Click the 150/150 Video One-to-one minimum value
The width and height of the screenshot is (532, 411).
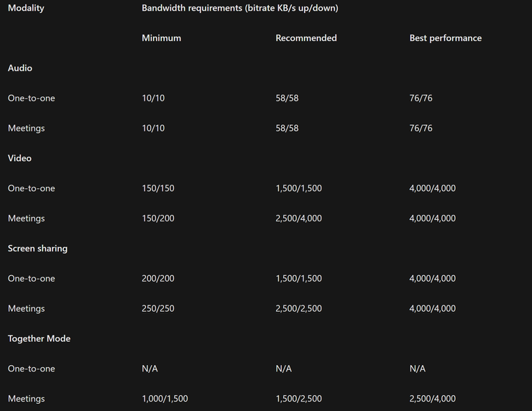click(x=158, y=188)
